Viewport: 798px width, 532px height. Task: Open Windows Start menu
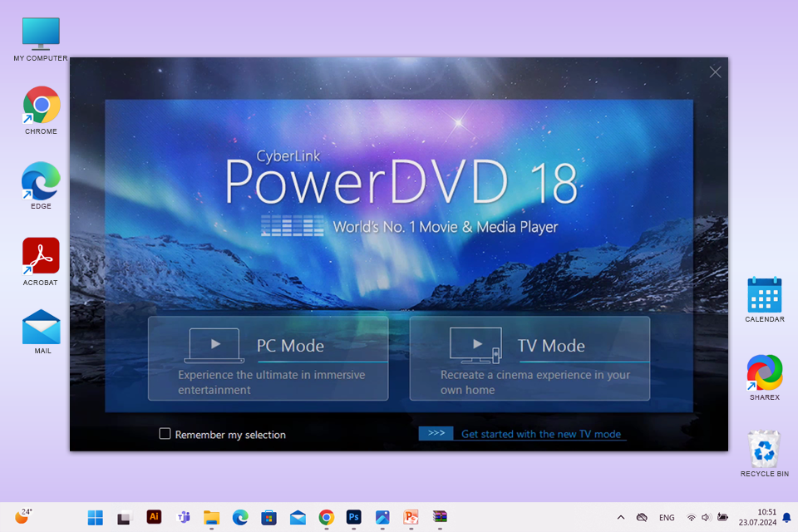point(95,518)
